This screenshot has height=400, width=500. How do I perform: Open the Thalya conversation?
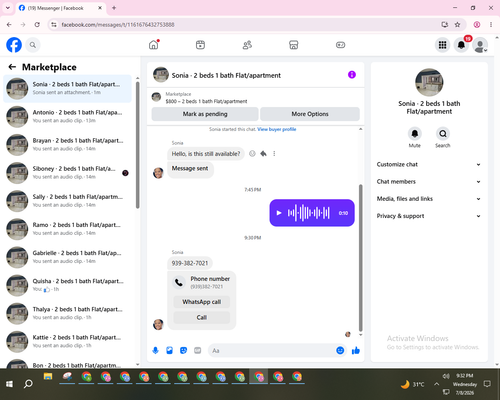coord(68,314)
